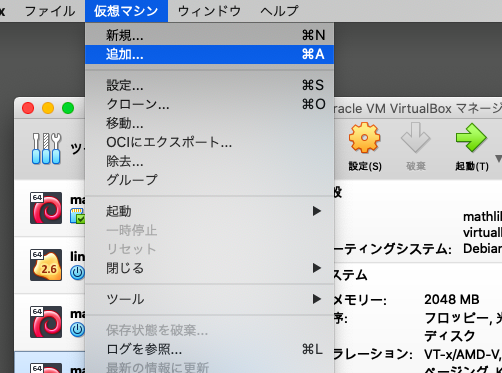Open the ウィンドウ menu
The width and height of the screenshot is (502, 373).
coord(209,11)
